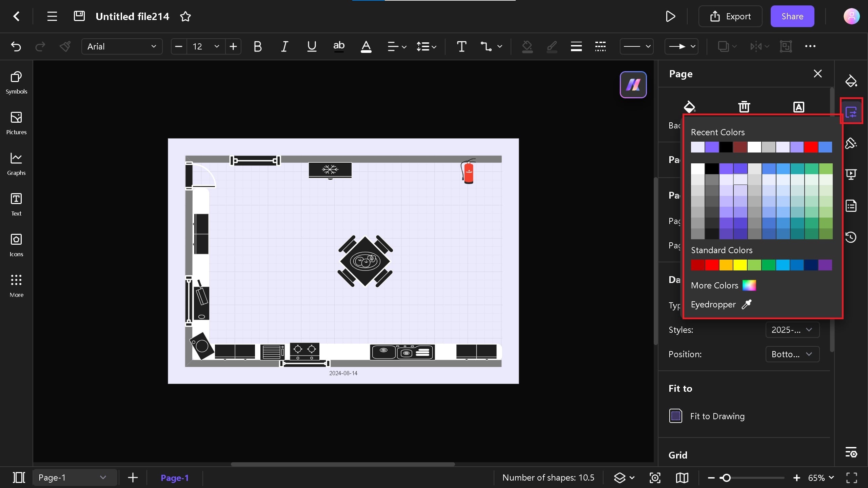The width and height of the screenshot is (868, 488).
Task: Open the Page-1 selector dropdown
Action: pyautogui.click(x=75, y=477)
